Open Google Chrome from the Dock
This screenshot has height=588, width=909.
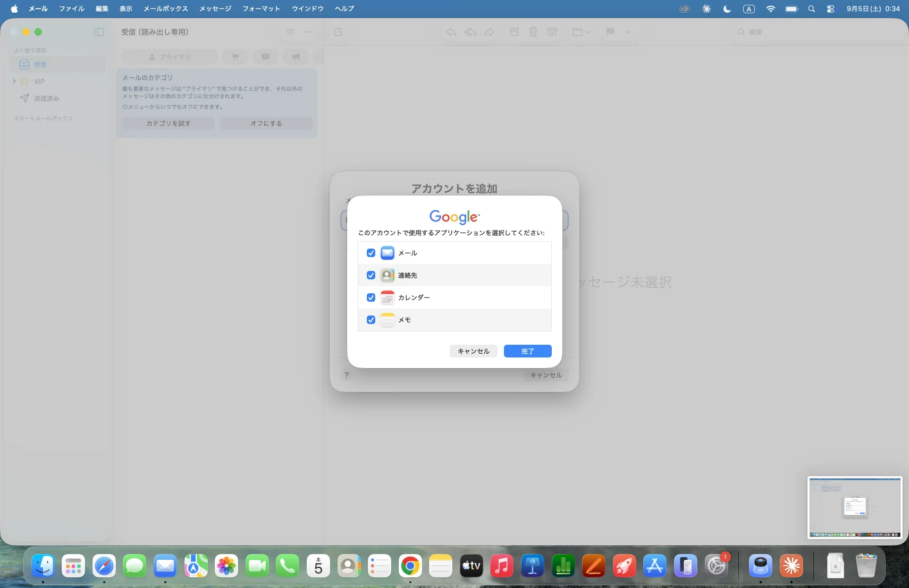tap(410, 566)
